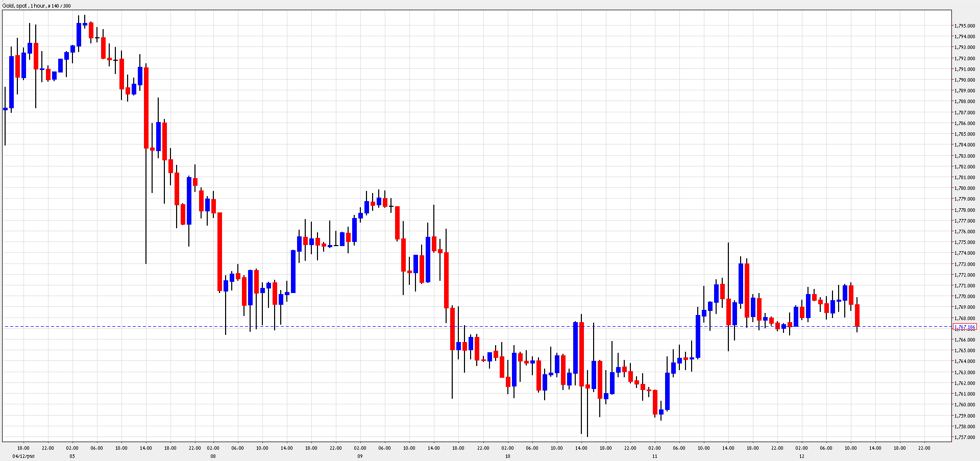
Task: Click the 1,770.000 price axis label
Action: click(x=965, y=297)
